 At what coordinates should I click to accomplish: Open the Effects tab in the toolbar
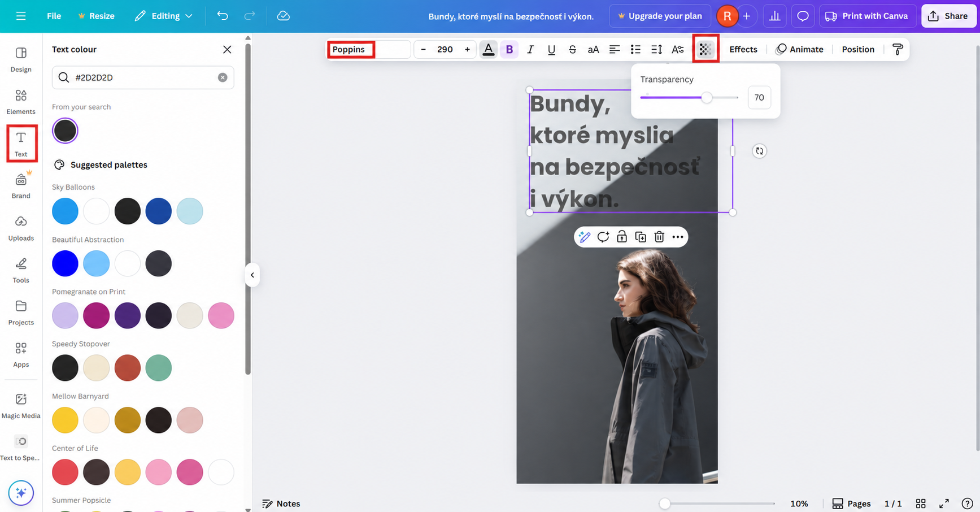tap(743, 49)
